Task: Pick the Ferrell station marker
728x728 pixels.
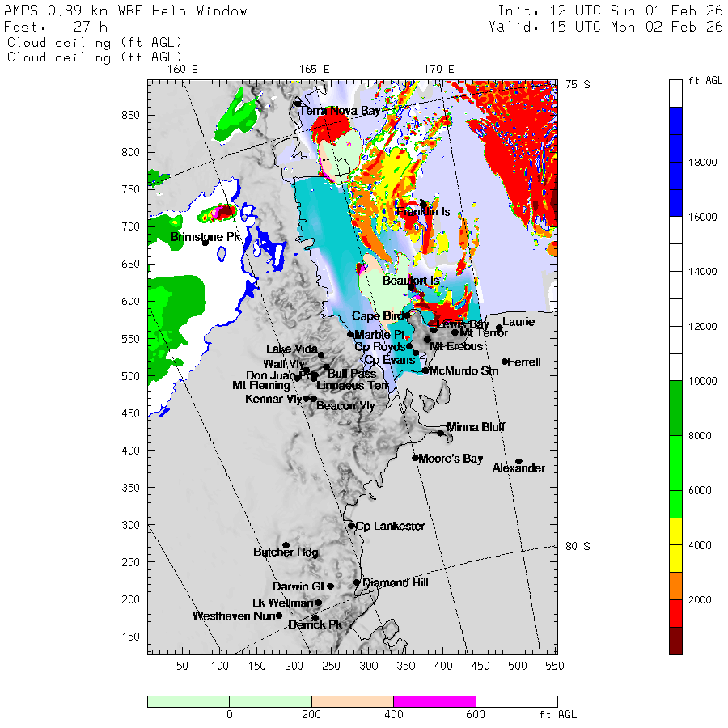Action: point(505,362)
